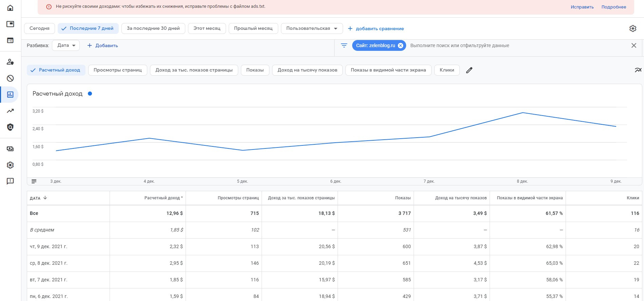Open Reports icon in left sidebar
This screenshot has height=301, width=644.
click(x=10, y=95)
